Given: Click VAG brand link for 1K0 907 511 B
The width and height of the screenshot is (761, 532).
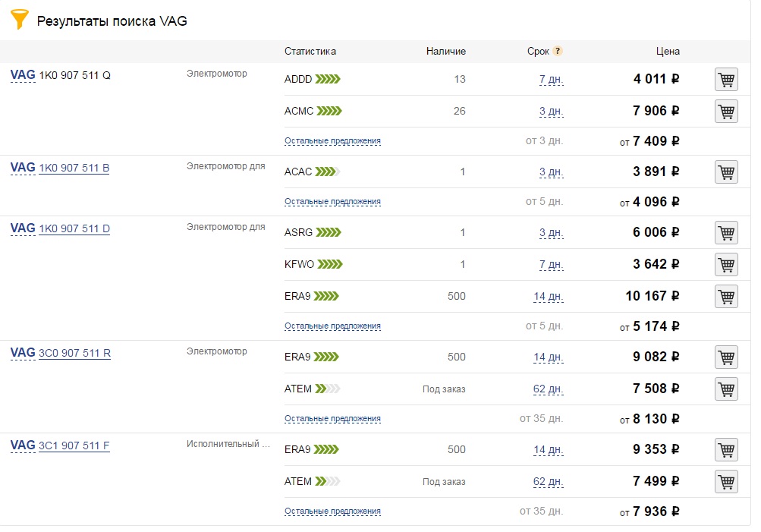Looking at the screenshot, I should tap(23, 168).
